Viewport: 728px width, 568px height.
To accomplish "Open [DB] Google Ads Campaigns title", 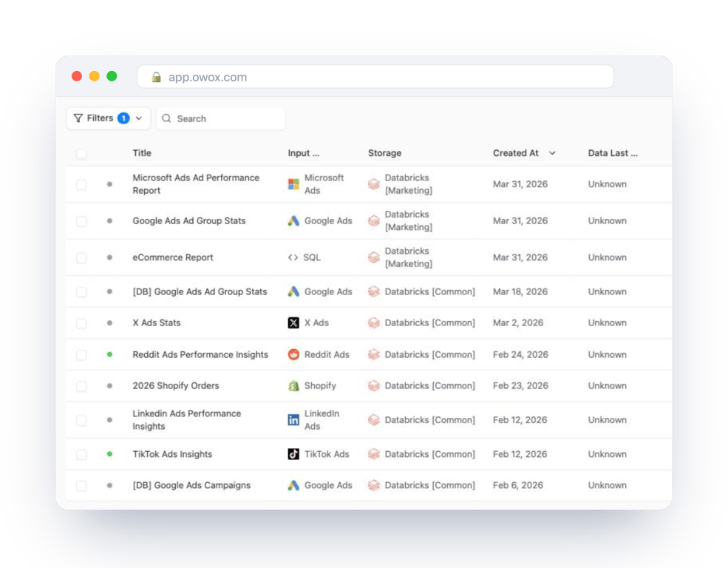I will coord(191,485).
